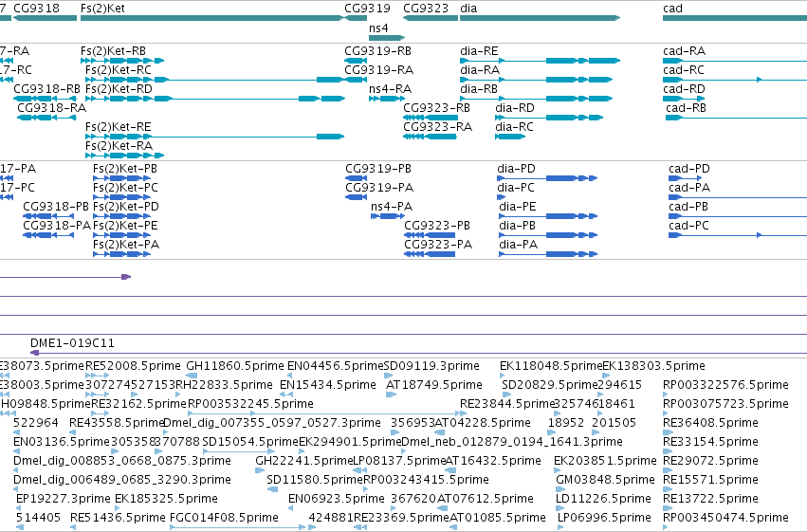Select transcript dia-RA
Image resolution: width=807 pixels, height=532 pixels.
click(x=537, y=80)
